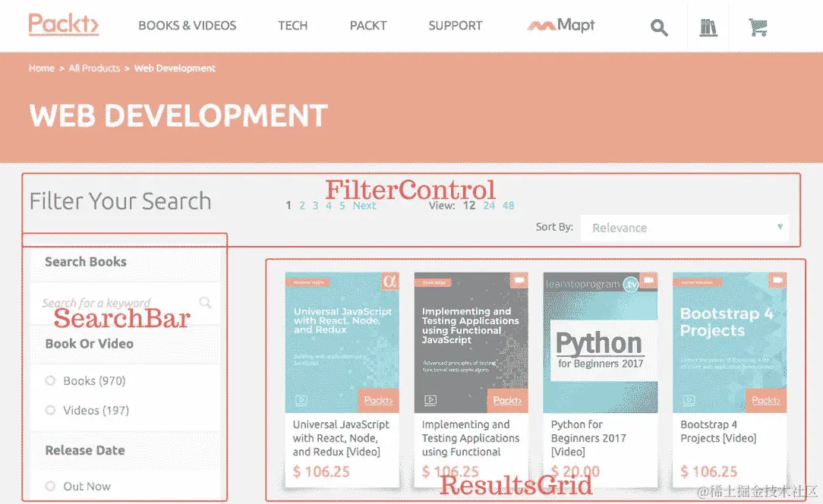The width and height of the screenshot is (823, 504).
Task: Click the Bootstrap 4 Projects $ 106.25 price
Action: point(709,471)
